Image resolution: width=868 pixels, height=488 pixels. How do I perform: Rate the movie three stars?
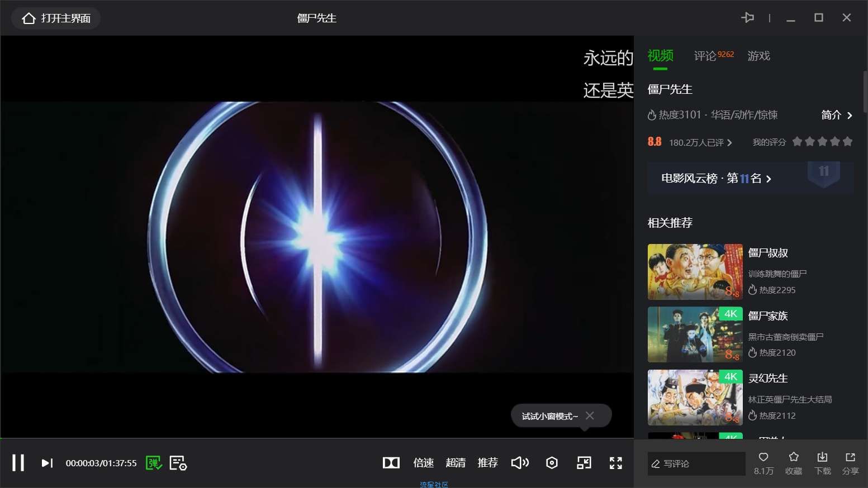(x=822, y=142)
